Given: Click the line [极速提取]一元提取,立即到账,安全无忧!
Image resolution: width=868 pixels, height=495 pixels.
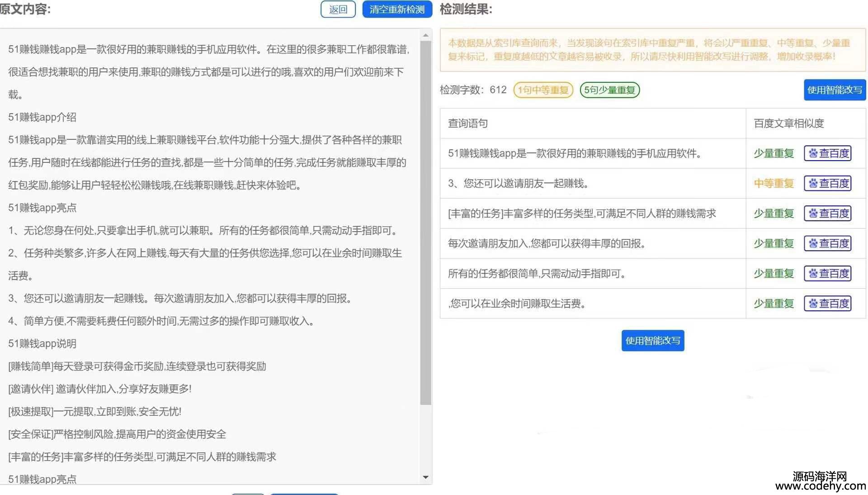Looking at the screenshot, I should [x=95, y=411].
